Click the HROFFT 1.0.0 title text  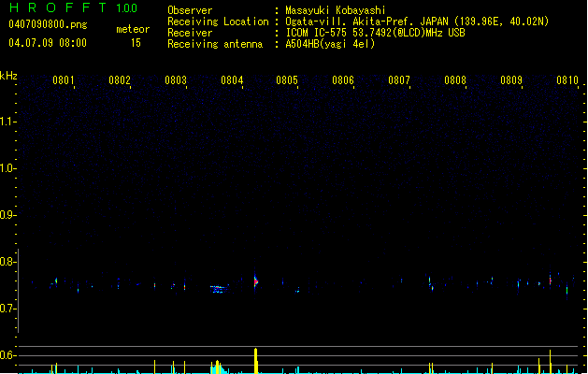(x=74, y=7)
